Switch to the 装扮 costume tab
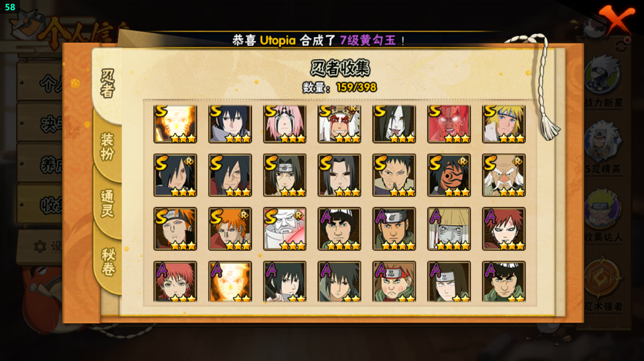This screenshot has width=644, height=361. click(107, 147)
